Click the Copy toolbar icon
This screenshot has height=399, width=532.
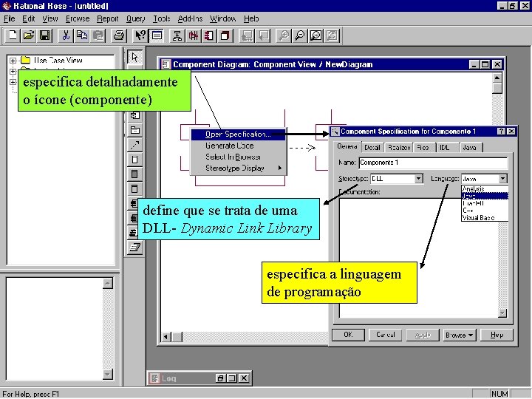pos(82,35)
